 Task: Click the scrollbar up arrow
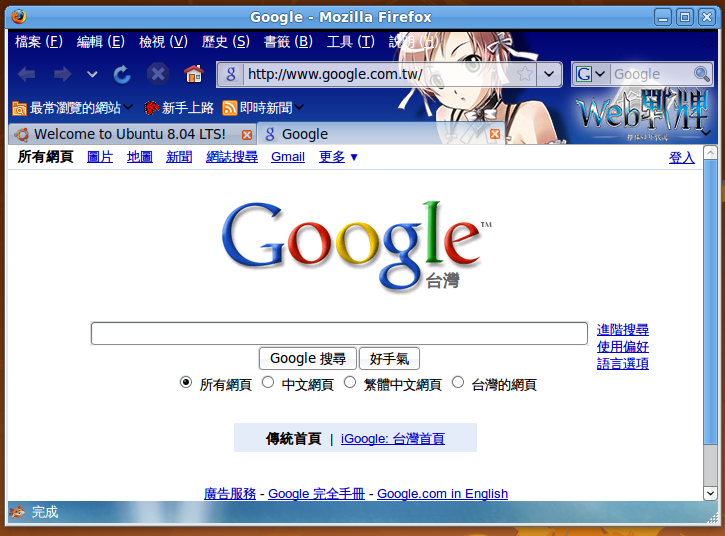point(710,153)
